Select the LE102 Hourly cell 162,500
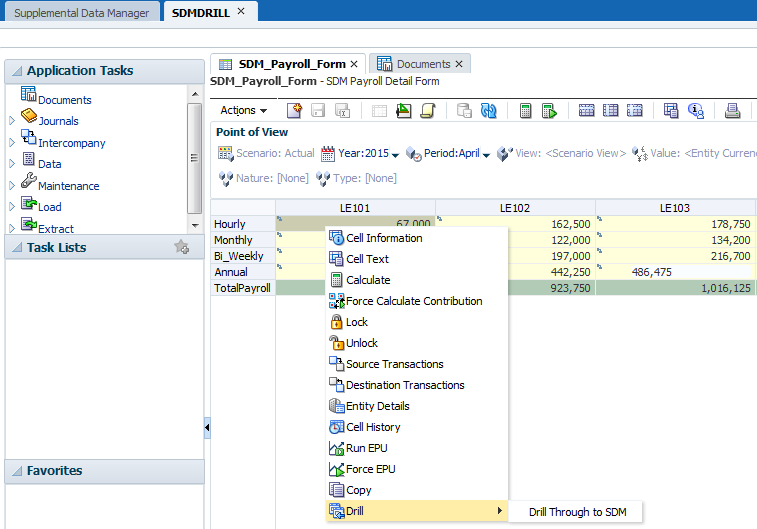Image resolution: width=757 pixels, height=529 pixels. [515, 224]
